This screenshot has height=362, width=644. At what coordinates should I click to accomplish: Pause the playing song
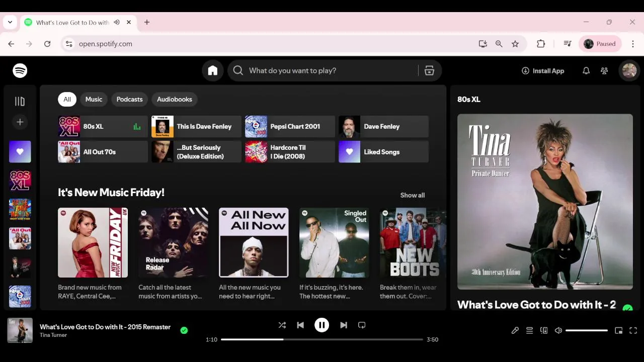(322, 325)
